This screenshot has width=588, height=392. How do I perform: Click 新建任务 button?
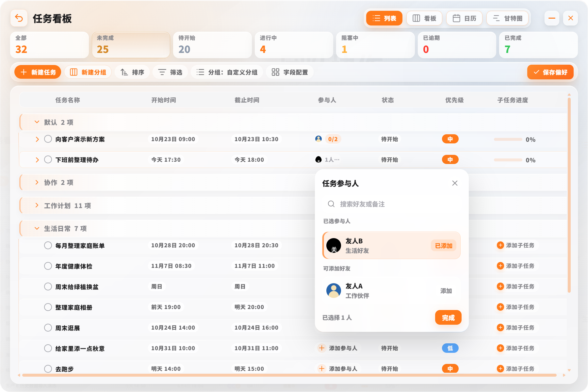(x=38, y=72)
